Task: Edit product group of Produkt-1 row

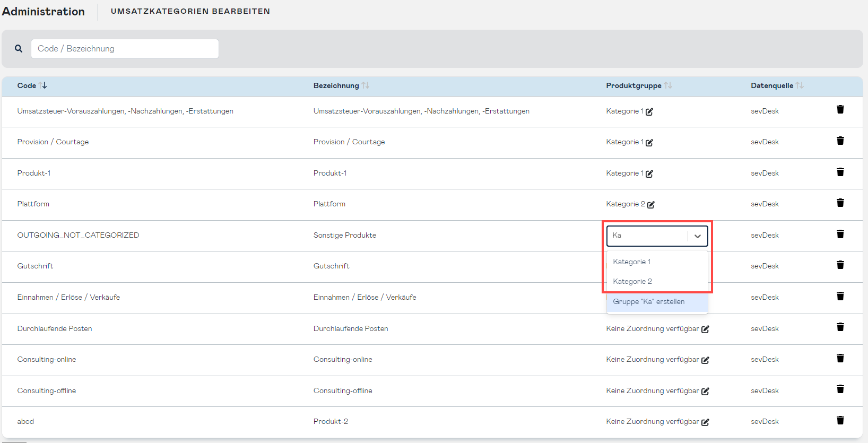Action: tap(649, 173)
